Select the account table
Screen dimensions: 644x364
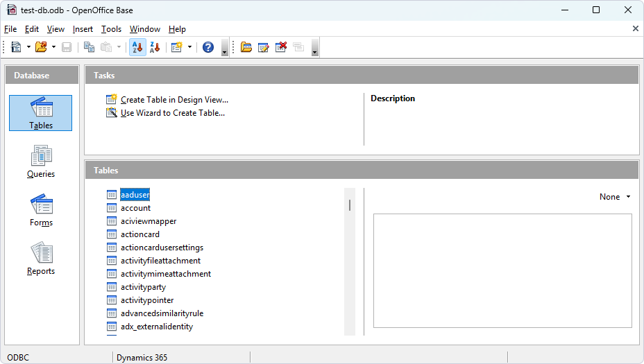(x=135, y=208)
